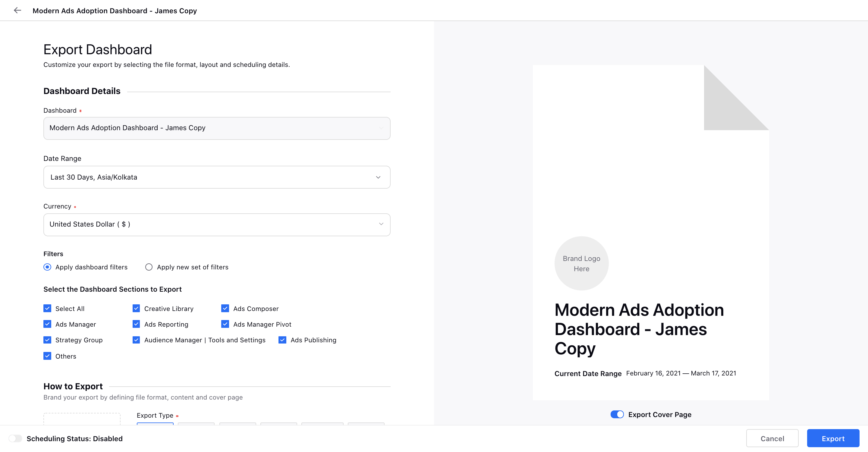The width and height of the screenshot is (868, 452).
Task: Uncheck the Ads Manager Pivot checkbox
Action: click(226, 324)
